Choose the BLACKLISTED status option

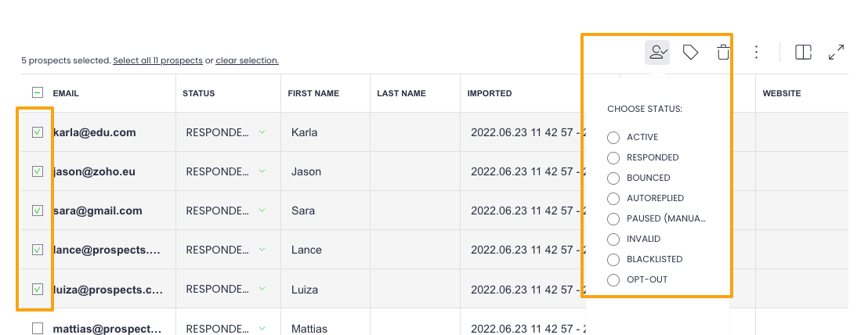click(x=613, y=259)
